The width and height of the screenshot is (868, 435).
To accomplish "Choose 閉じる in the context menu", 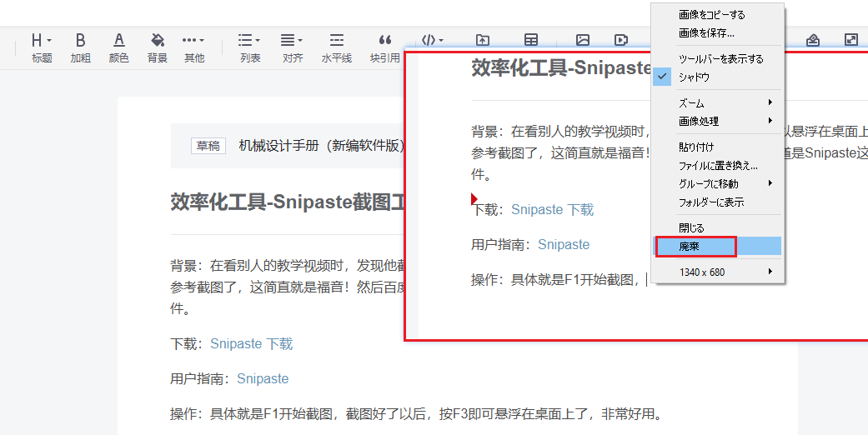I will pos(717,228).
